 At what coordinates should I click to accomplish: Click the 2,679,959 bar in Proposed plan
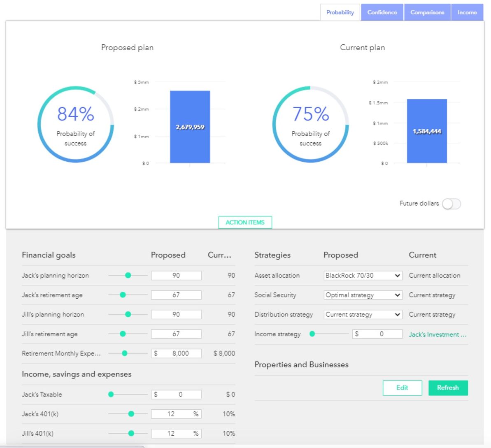coord(190,127)
